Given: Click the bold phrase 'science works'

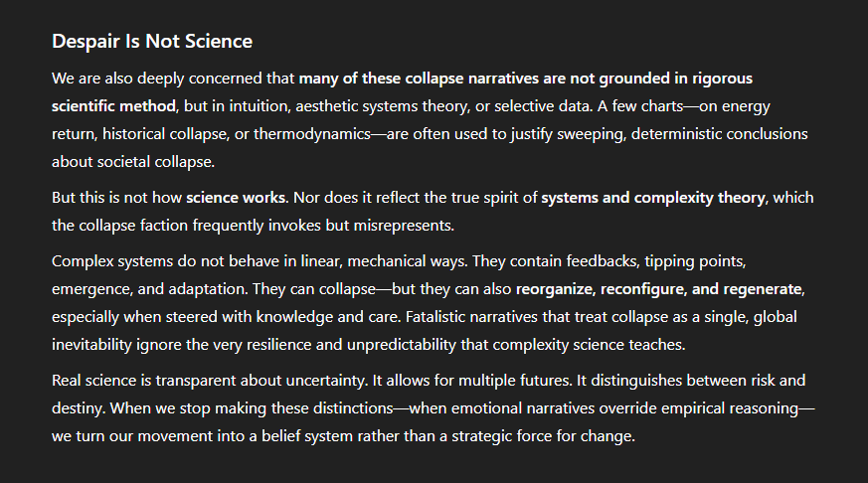Looking at the screenshot, I should point(237,198).
